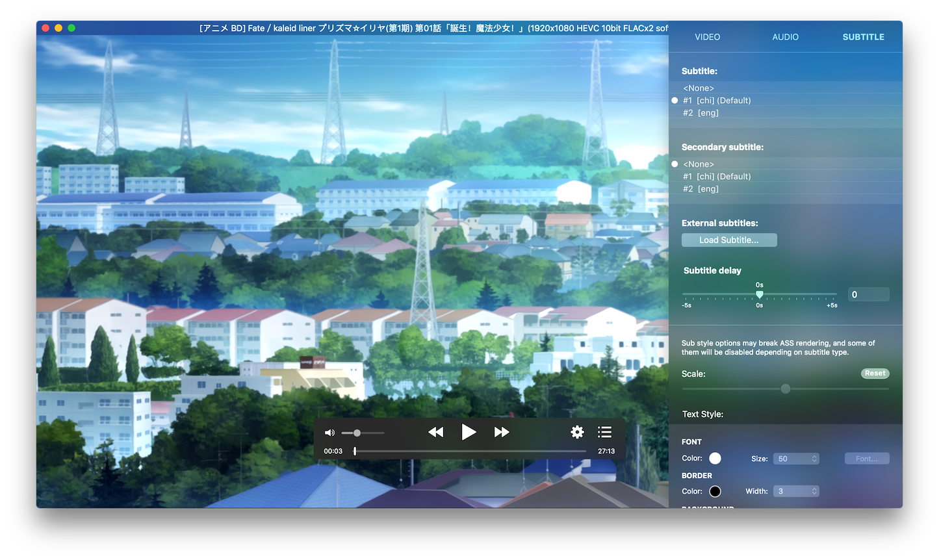
Task: Click the subtitle delay value field
Action: [868, 295]
